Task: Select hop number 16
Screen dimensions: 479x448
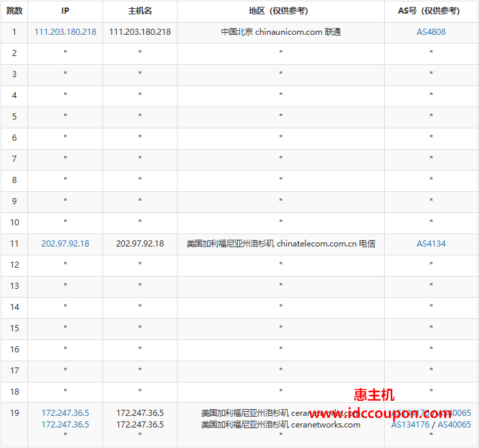Action: click(14, 350)
